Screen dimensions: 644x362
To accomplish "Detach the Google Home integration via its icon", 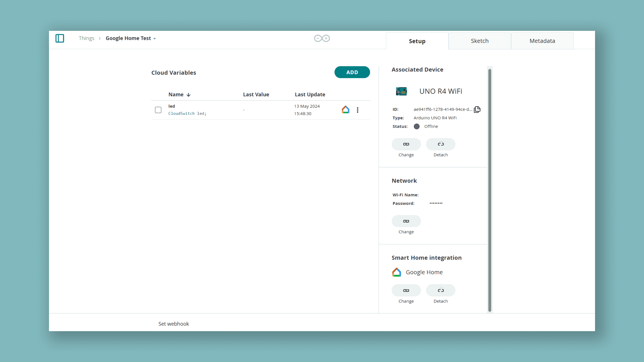I will (x=441, y=290).
